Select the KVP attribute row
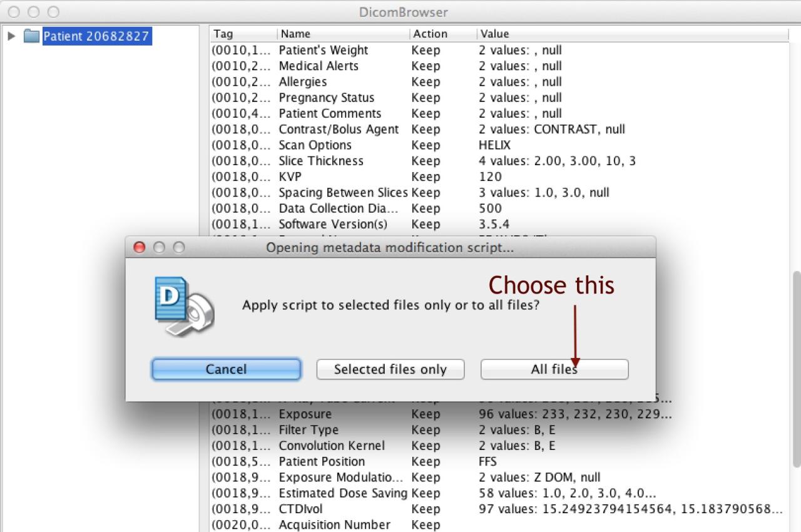801x532 pixels. pyautogui.click(x=290, y=176)
